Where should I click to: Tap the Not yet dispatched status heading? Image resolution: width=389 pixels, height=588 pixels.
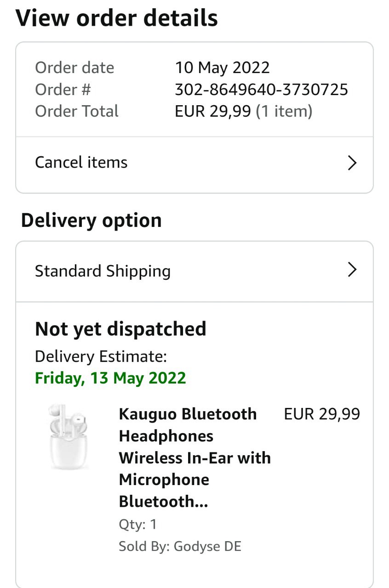[120, 329]
